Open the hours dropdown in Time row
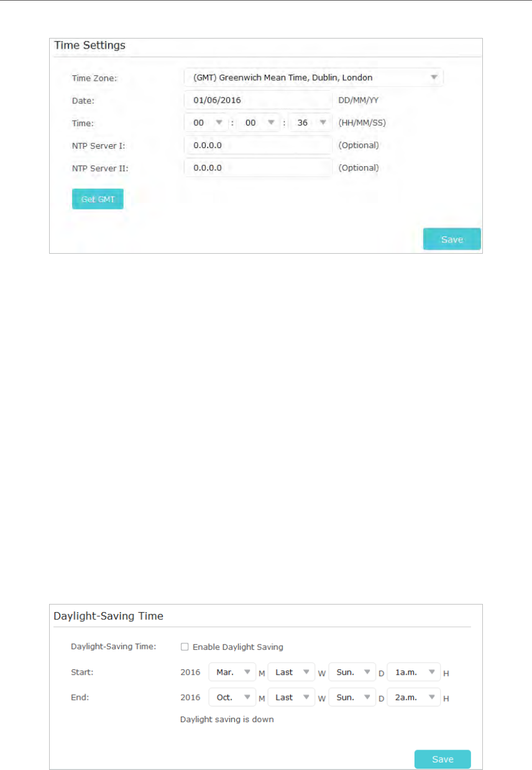532x770 pixels. 206,123
